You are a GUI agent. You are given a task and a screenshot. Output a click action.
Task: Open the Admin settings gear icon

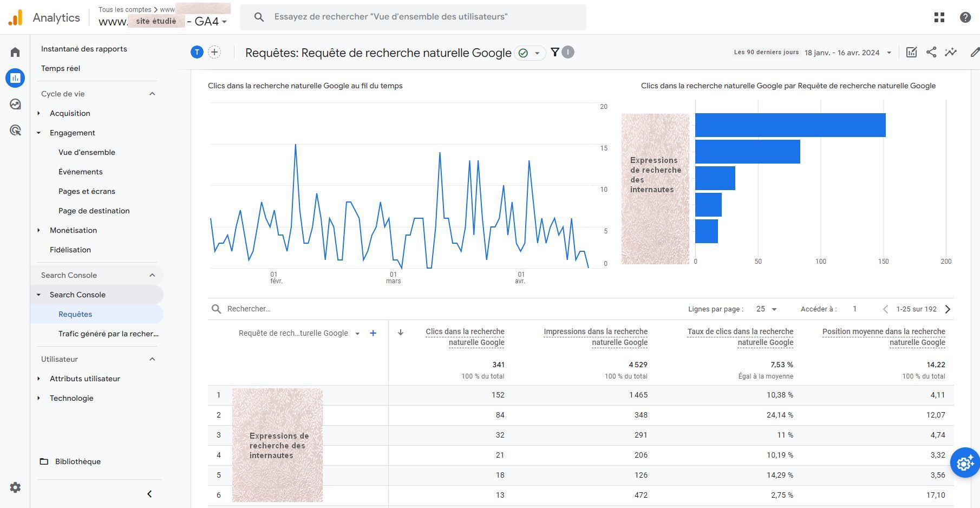point(15,487)
